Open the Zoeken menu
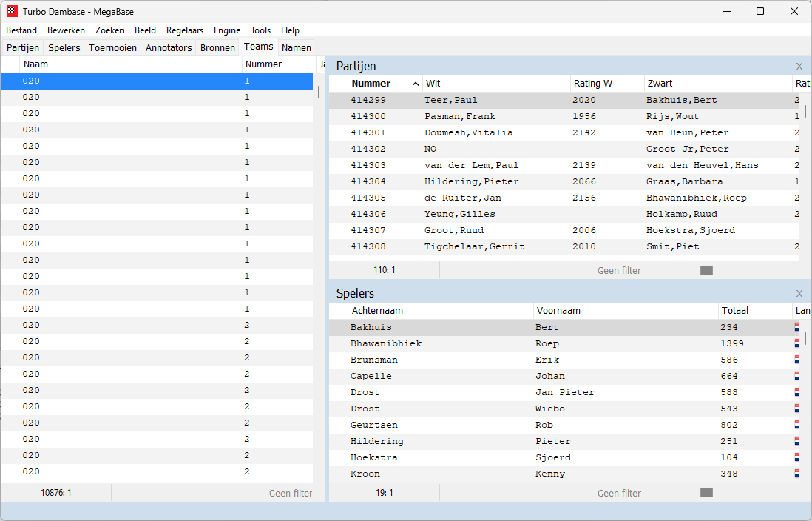The width and height of the screenshot is (812, 521). pyautogui.click(x=109, y=30)
